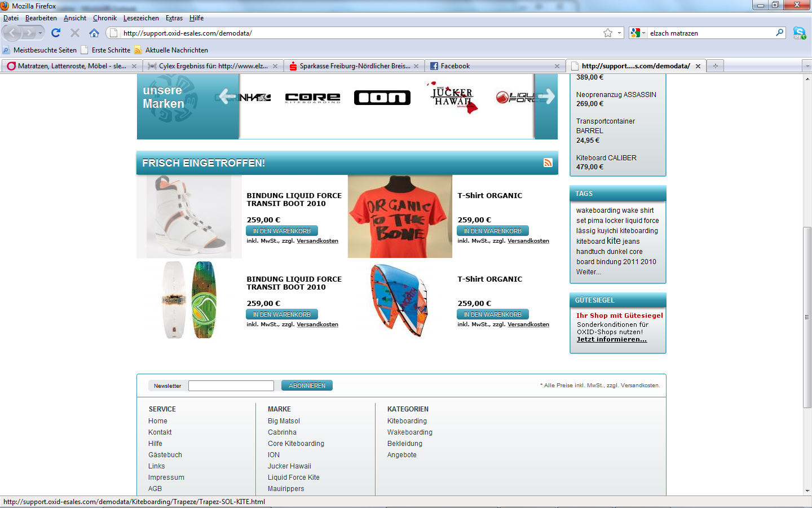The width and height of the screenshot is (812, 508).
Task: Click the Firefox reload page icon
Action: tap(56, 33)
